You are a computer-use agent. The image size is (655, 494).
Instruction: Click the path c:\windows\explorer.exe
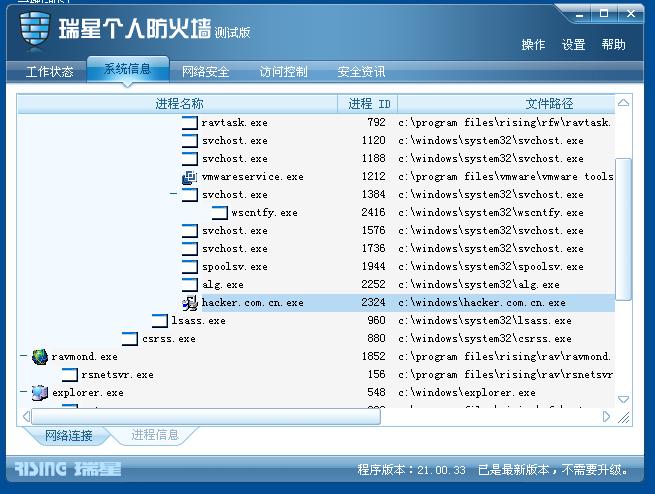(467, 393)
